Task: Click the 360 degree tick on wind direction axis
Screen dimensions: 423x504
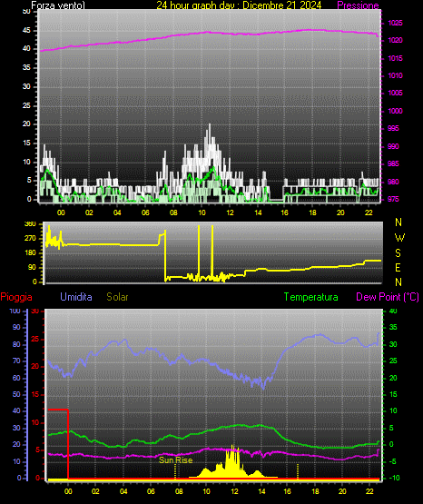Action: click(30, 224)
